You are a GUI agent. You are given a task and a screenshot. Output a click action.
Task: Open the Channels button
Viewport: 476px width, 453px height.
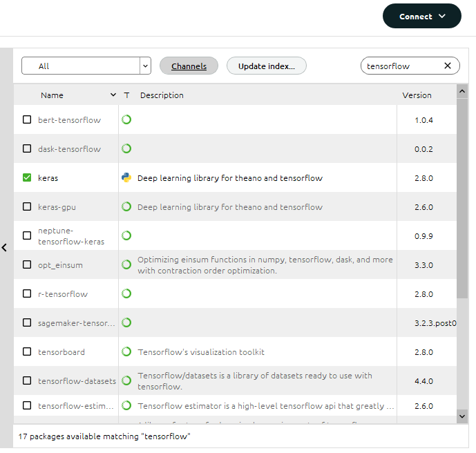[189, 66]
